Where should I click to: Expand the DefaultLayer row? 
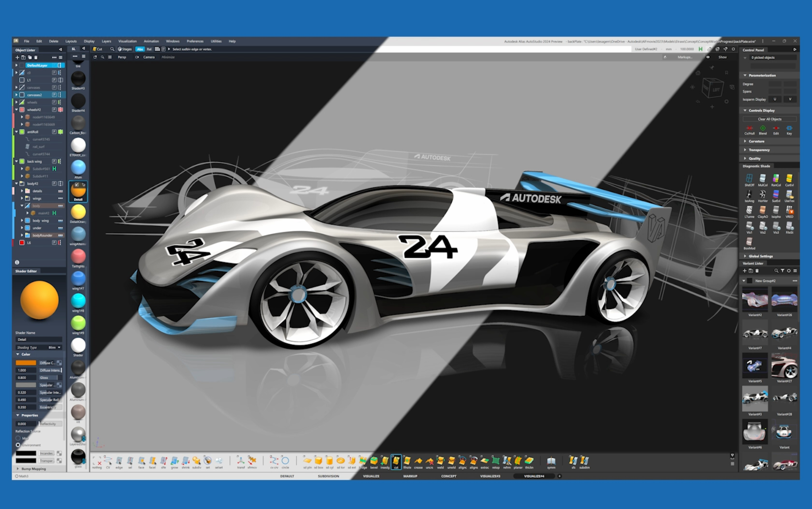click(x=16, y=65)
